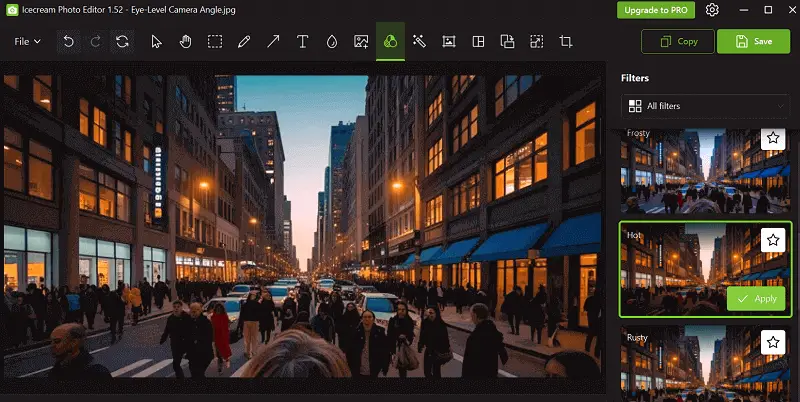800x402 pixels.
Task: Click the main photo canvas
Action: point(303,227)
